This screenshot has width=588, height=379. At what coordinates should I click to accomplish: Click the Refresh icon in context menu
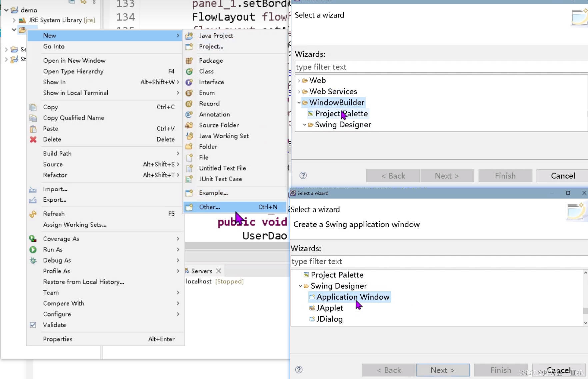coord(33,214)
